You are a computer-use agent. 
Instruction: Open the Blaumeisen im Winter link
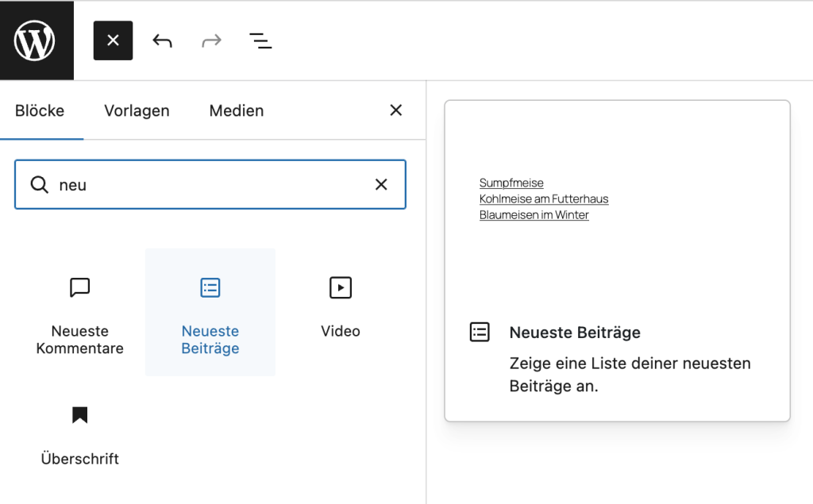tap(534, 214)
